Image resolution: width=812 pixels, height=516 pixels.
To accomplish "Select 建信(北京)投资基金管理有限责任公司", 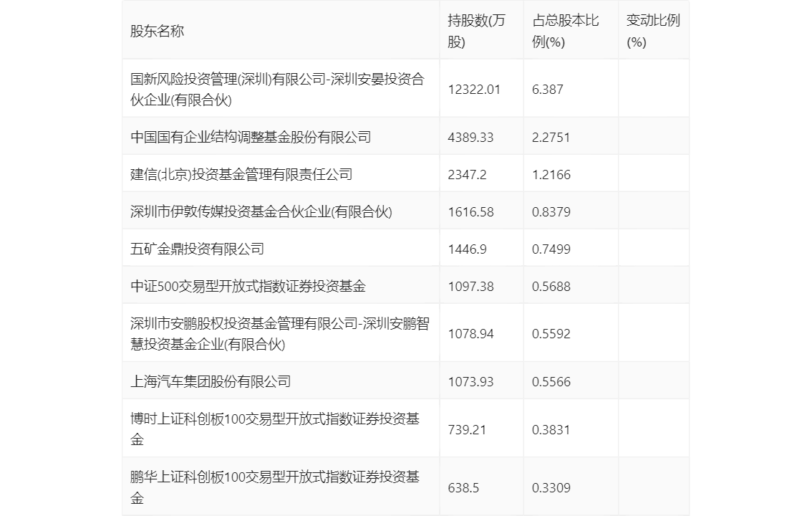I will 241,175.
